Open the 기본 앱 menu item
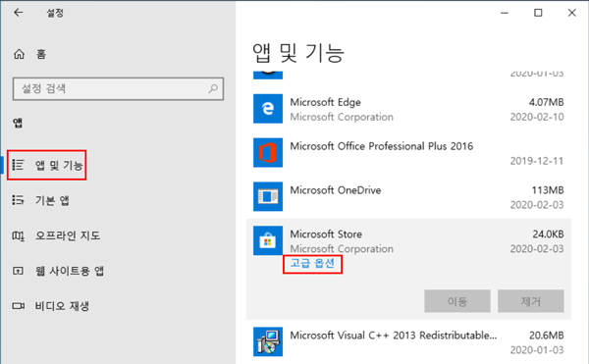This screenshot has width=589, height=364. [52, 201]
